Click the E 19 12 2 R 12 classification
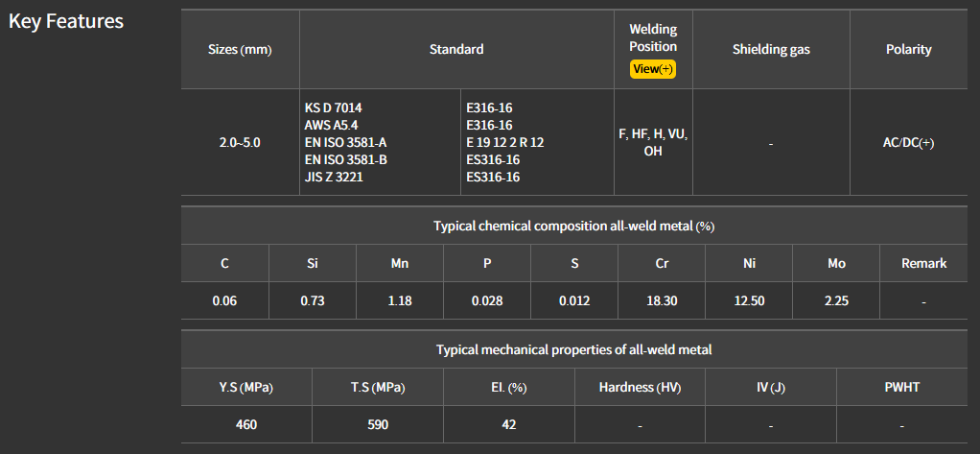Image resolution: width=980 pixels, height=454 pixels. 504,142
